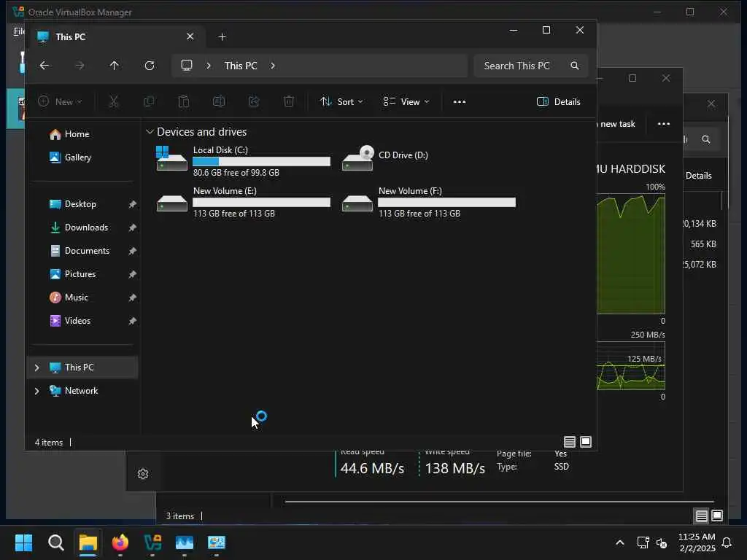
Task: Open the notification bell
Action: point(727,542)
